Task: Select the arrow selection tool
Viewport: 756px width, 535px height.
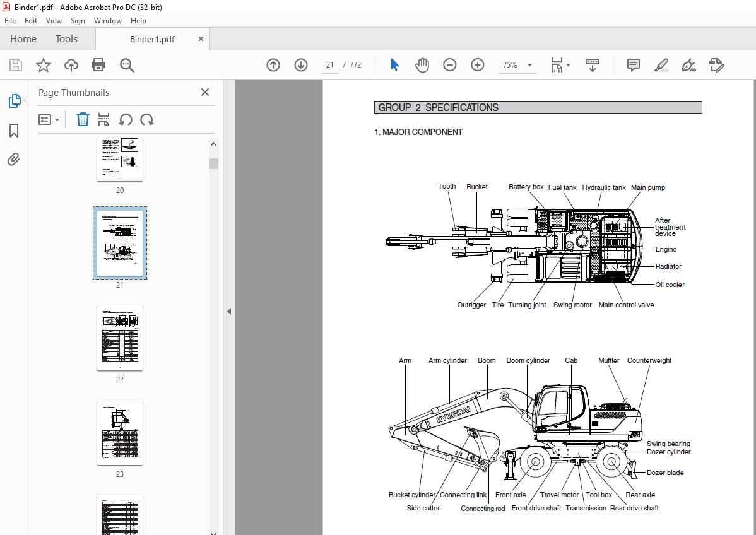Action: (x=394, y=65)
